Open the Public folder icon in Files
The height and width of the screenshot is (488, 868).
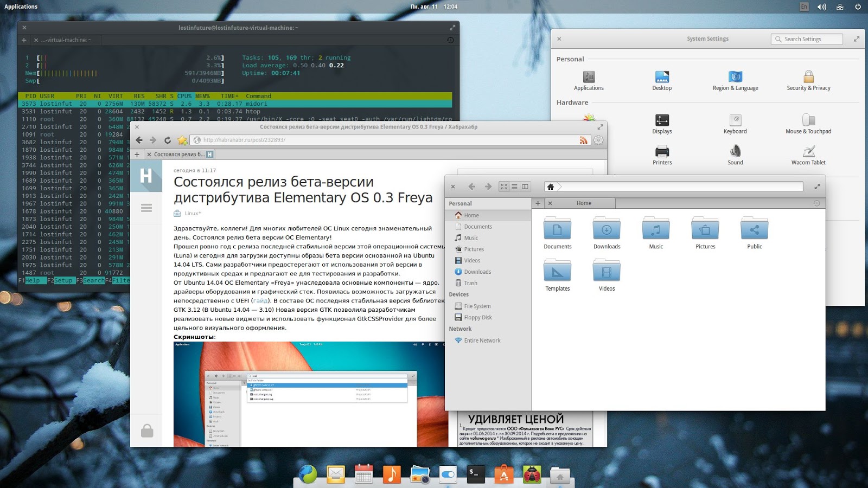755,233
